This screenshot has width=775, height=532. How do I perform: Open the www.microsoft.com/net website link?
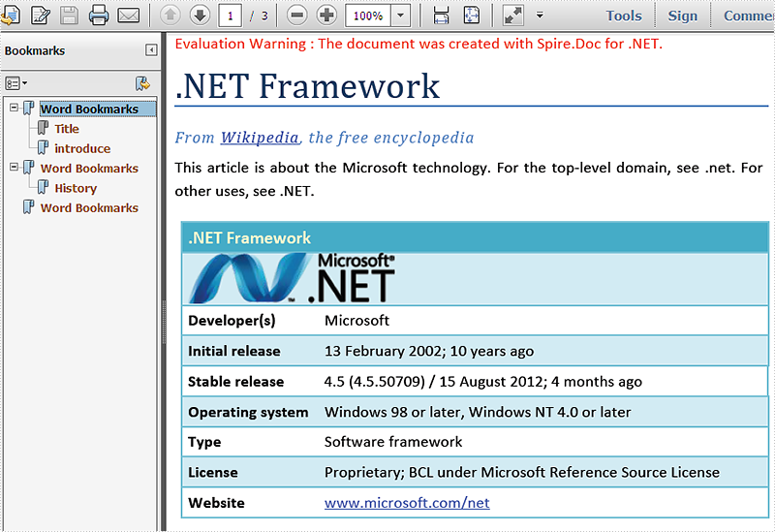[407, 502]
